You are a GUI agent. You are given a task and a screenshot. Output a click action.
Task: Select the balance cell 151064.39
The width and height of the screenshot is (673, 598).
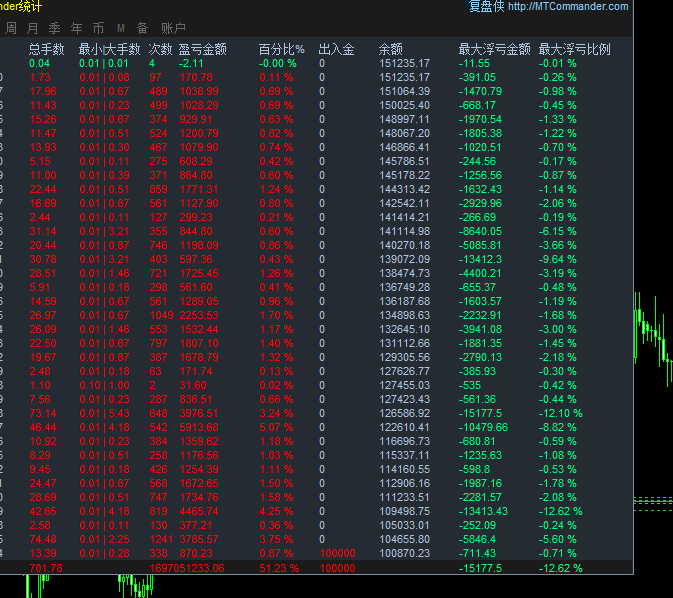click(404, 91)
